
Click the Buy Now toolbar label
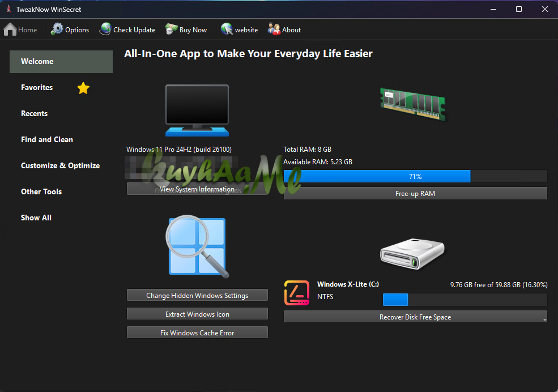click(x=193, y=30)
